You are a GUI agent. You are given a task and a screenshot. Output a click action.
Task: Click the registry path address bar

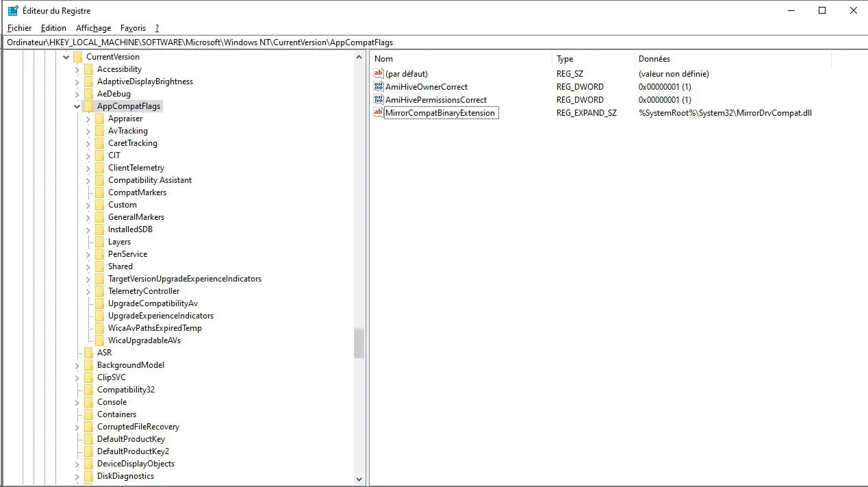[434, 42]
